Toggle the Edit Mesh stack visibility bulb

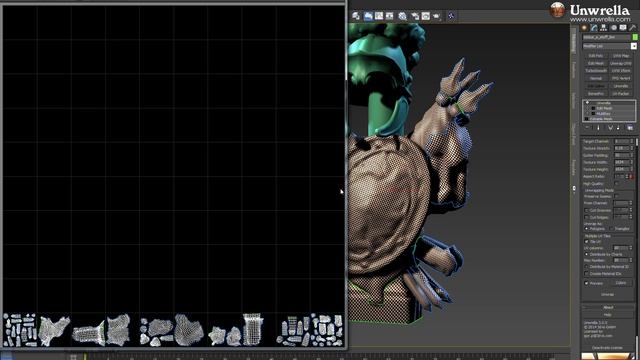(588, 108)
